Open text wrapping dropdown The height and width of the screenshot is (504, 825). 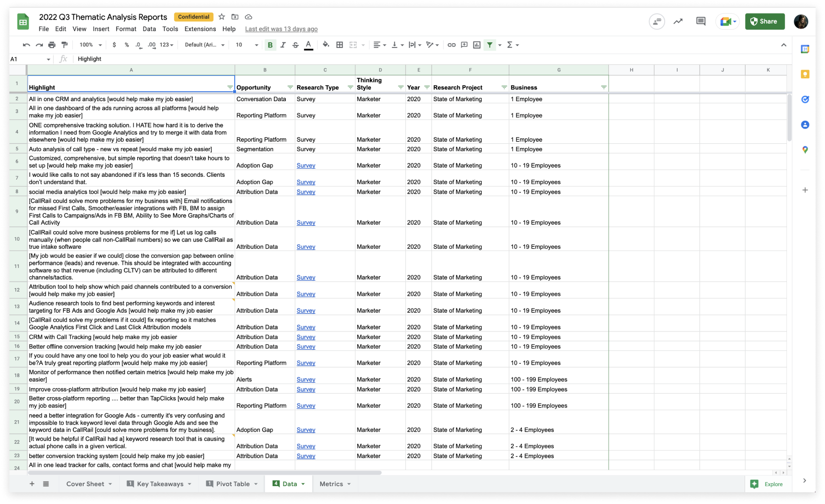pos(415,45)
